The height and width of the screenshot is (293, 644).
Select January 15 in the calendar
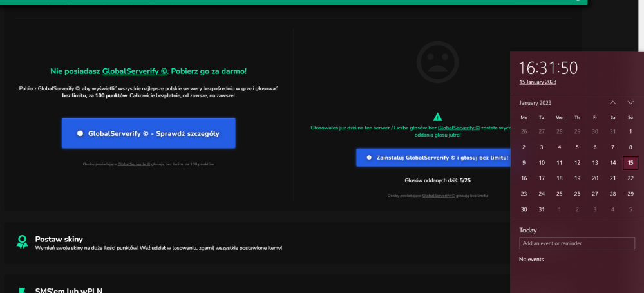630,163
